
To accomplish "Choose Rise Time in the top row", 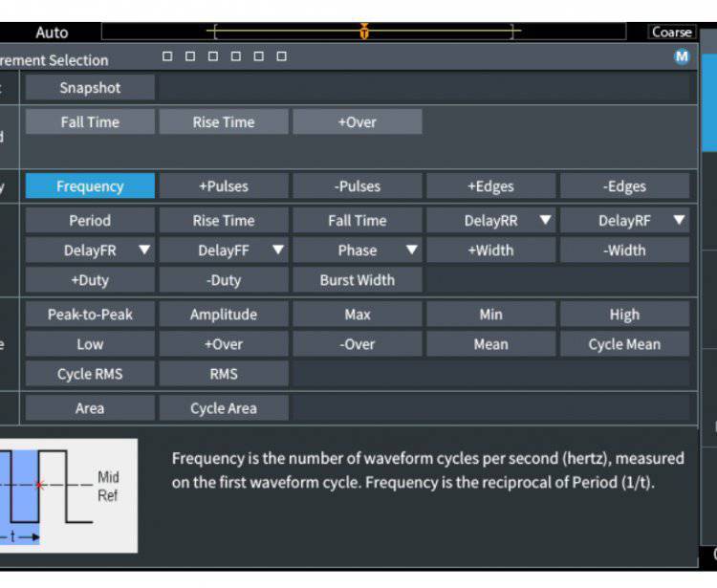I will coord(224,122).
